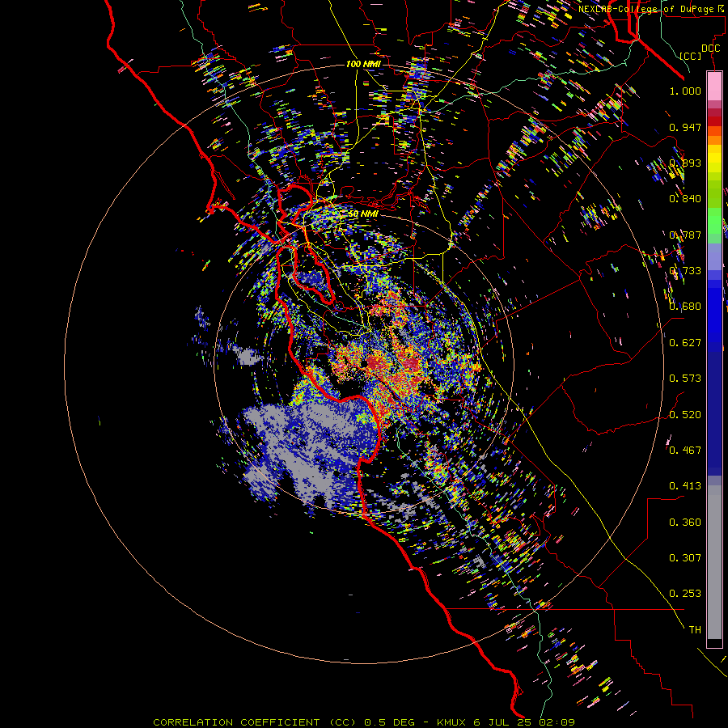Select the 0.307 legend value
Screen dimensions: 728x728
(x=685, y=558)
